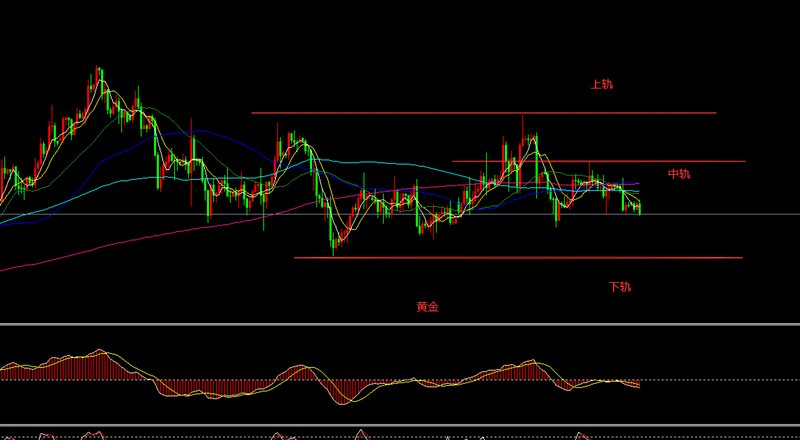
Task: Click the gray horizontal price level line
Action: click(400, 214)
